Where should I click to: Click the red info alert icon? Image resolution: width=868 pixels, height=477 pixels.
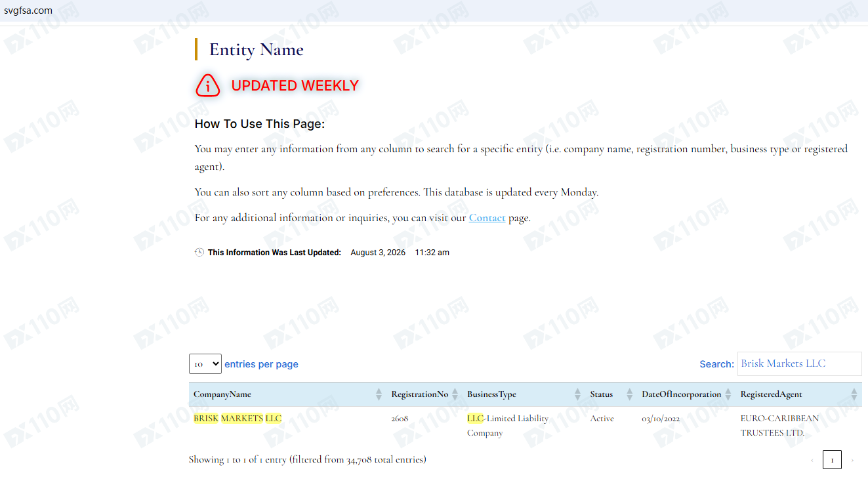[x=208, y=85]
